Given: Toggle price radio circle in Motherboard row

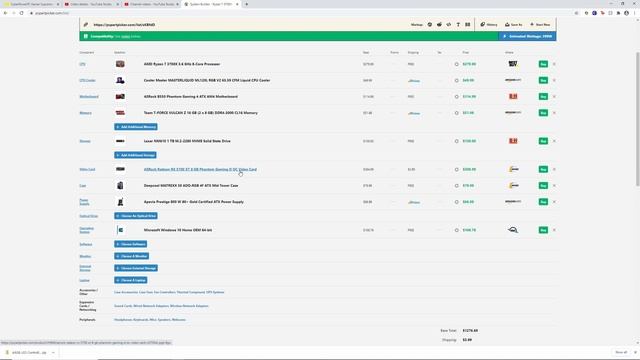Looking at the screenshot, I should click(x=457, y=97).
